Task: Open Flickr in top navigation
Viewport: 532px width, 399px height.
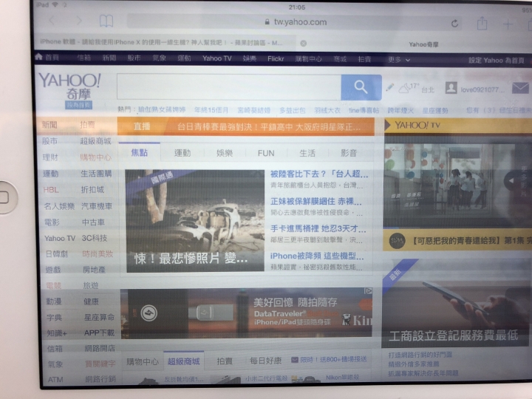Action: (275, 58)
